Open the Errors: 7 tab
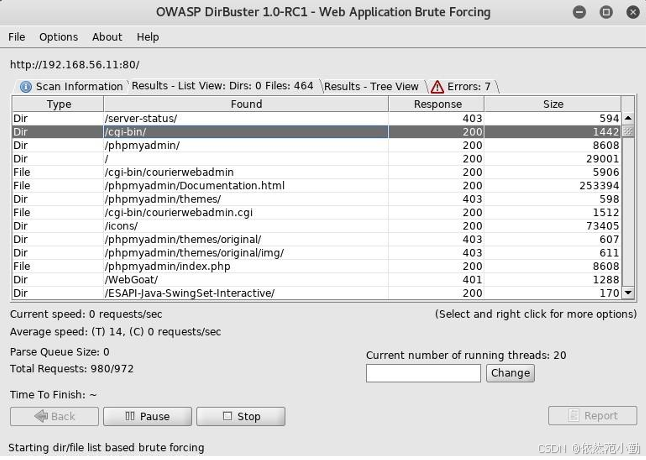This screenshot has height=460, width=646. tap(461, 86)
